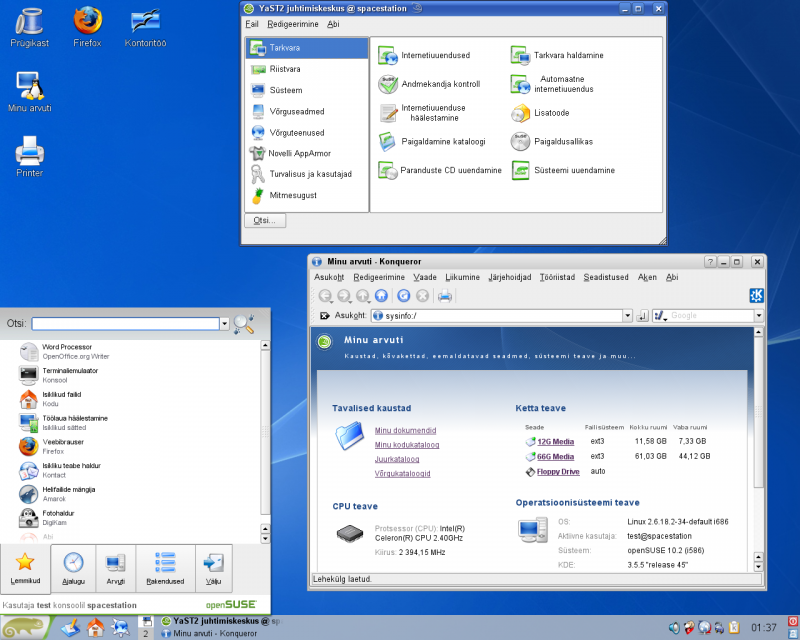
Task: Open Tööriistad menu in Konqueror
Action: tap(557, 277)
